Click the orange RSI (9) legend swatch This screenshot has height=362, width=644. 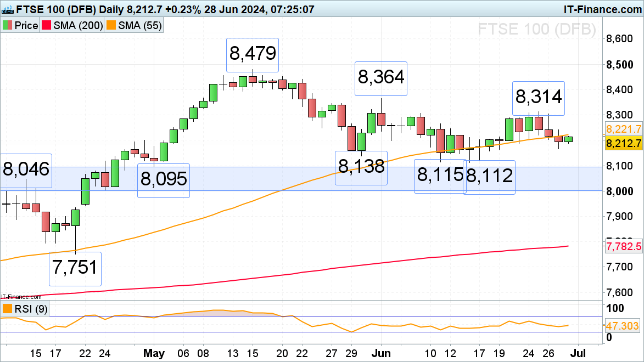click(7, 309)
